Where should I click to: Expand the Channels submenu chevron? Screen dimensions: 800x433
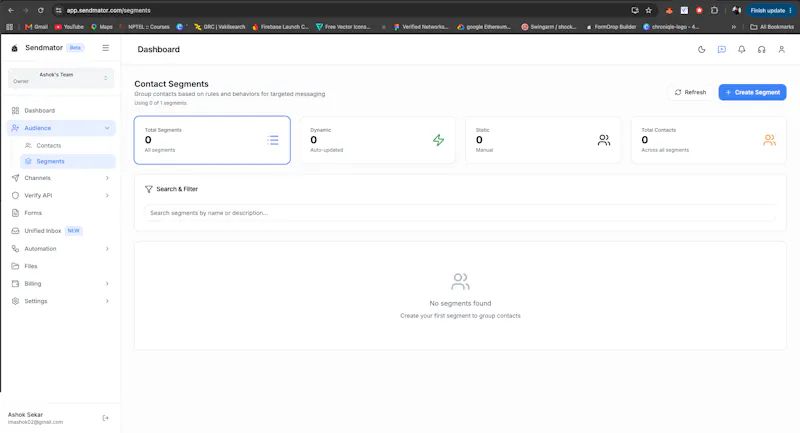click(107, 178)
